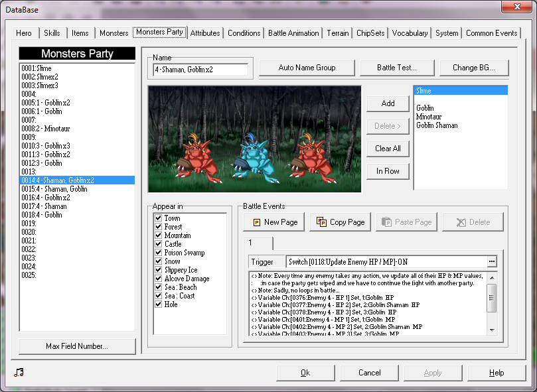Add selected monster with Add button
The image size is (537, 392).
tap(388, 103)
